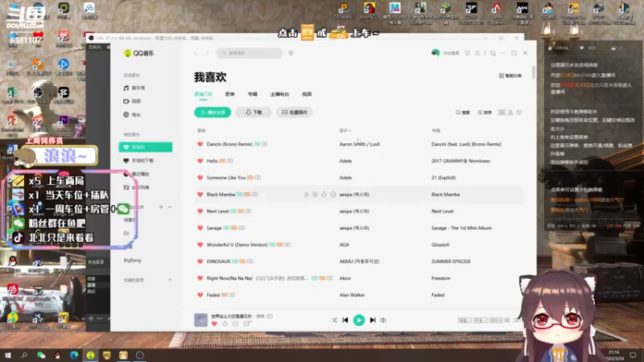Skip to the next track
The width and height of the screenshot is (644, 362).
(373, 320)
